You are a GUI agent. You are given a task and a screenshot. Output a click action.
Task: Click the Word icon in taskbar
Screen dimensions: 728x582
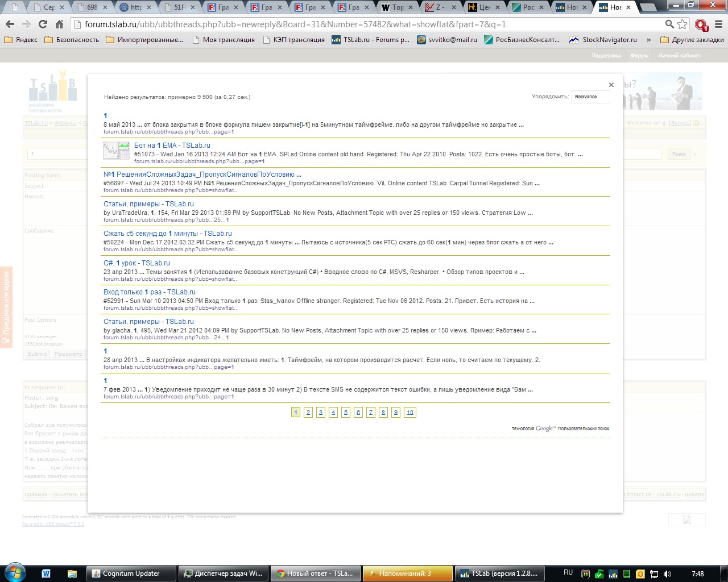46,573
